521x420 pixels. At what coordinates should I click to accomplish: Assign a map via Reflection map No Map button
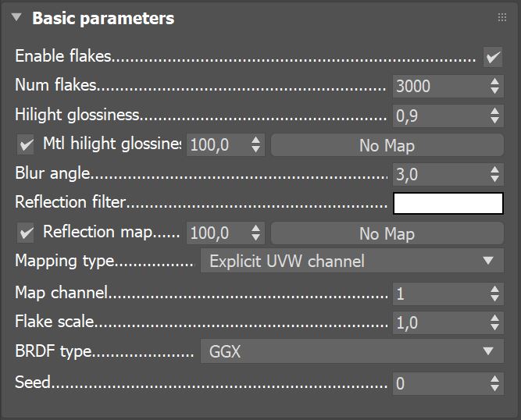[387, 233]
